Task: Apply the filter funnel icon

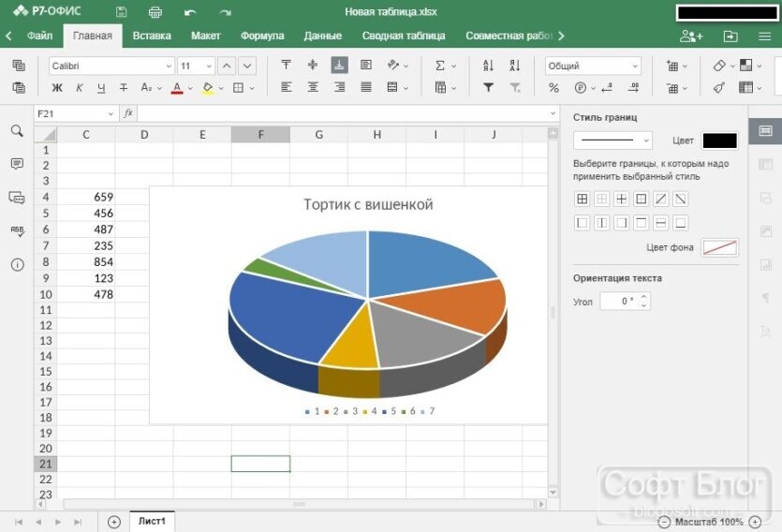Action: [x=488, y=88]
